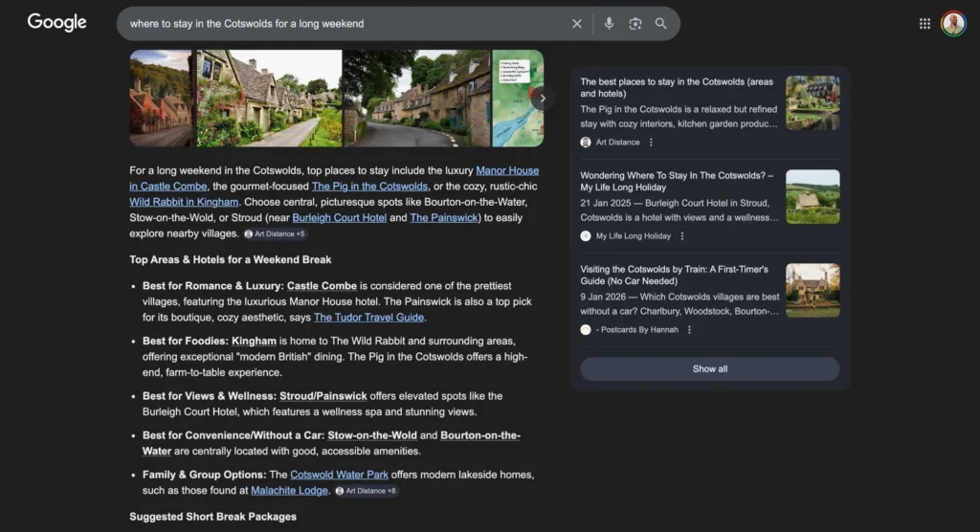Click the My Life Long Holiday favicon
The width and height of the screenshot is (980, 532).
click(x=586, y=236)
